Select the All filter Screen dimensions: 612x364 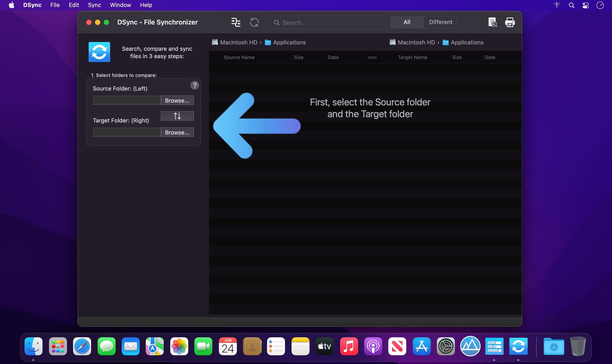tap(406, 22)
